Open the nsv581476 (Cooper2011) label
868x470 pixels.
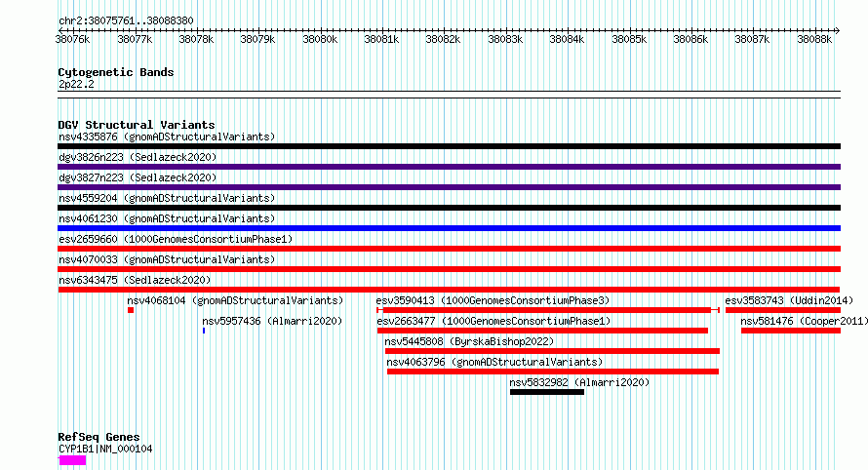804,321
